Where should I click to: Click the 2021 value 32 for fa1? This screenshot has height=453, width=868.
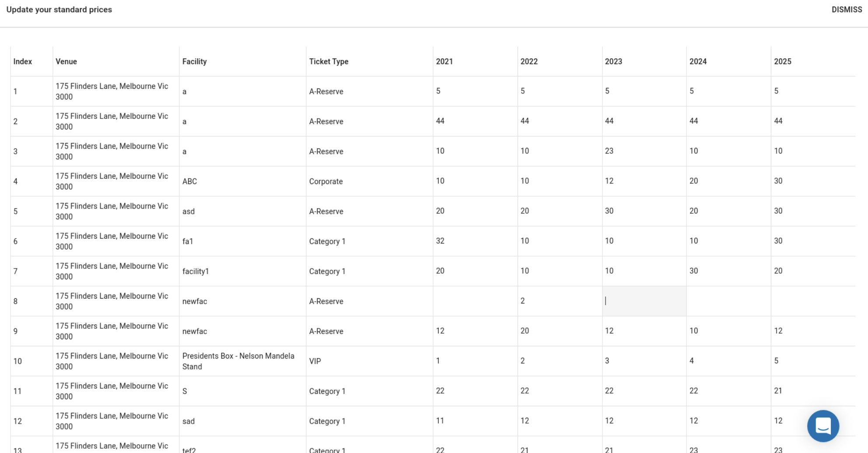440,241
